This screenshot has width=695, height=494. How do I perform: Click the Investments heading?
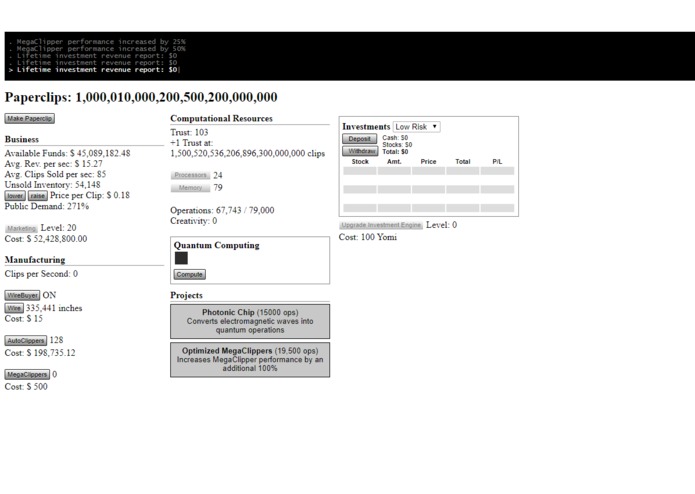click(x=366, y=127)
